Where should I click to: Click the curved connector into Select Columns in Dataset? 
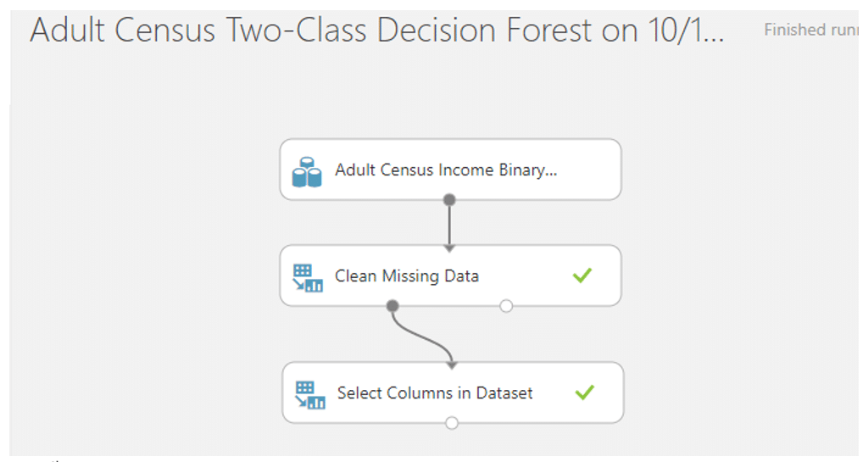426,338
